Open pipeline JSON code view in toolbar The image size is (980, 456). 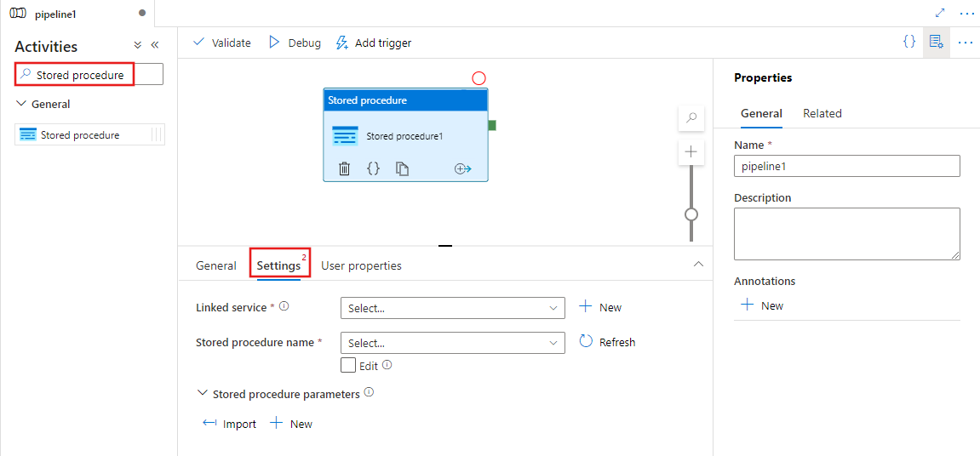pyautogui.click(x=909, y=42)
